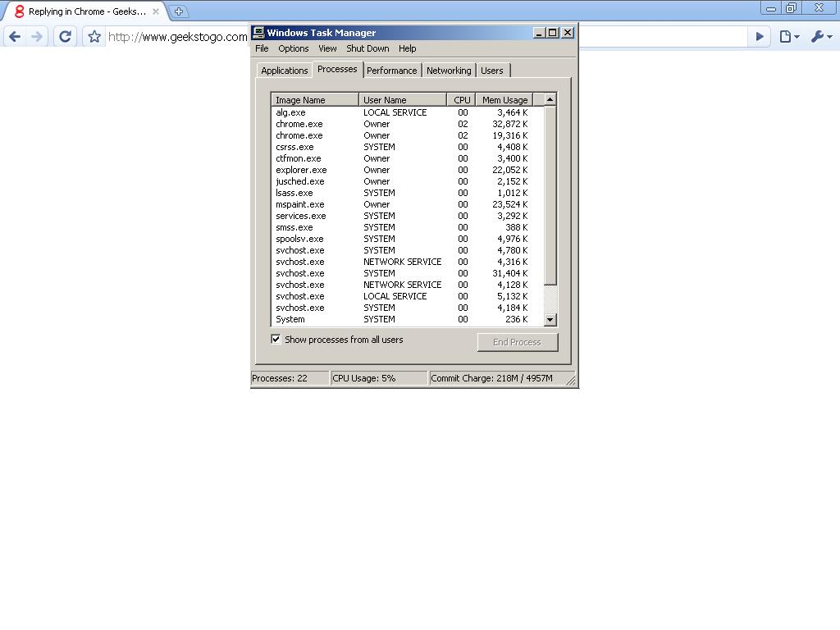Switch to the Applications tab
840x630 pixels.
coord(285,71)
